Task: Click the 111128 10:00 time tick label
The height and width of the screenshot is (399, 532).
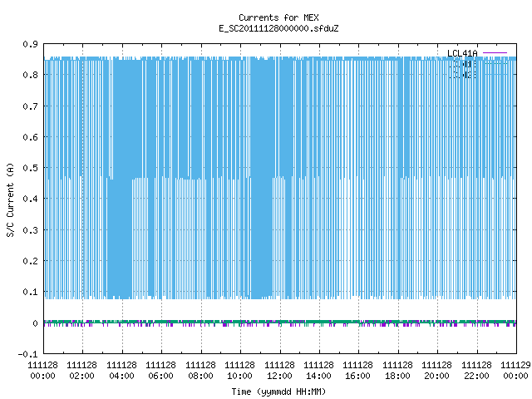Action: [240, 371]
